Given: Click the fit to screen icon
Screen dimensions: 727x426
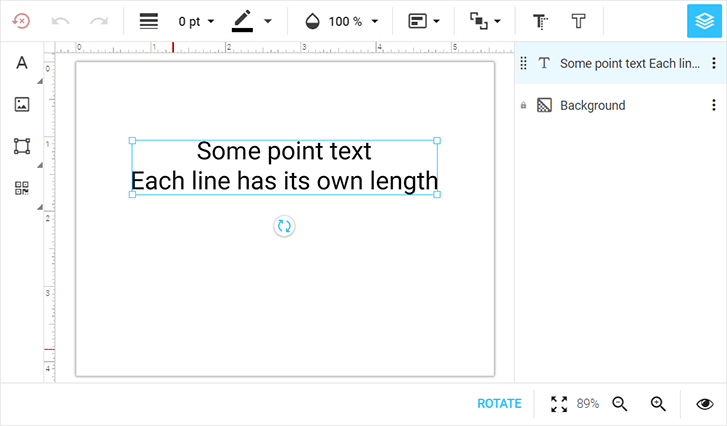Looking at the screenshot, I should pos(559,404).
